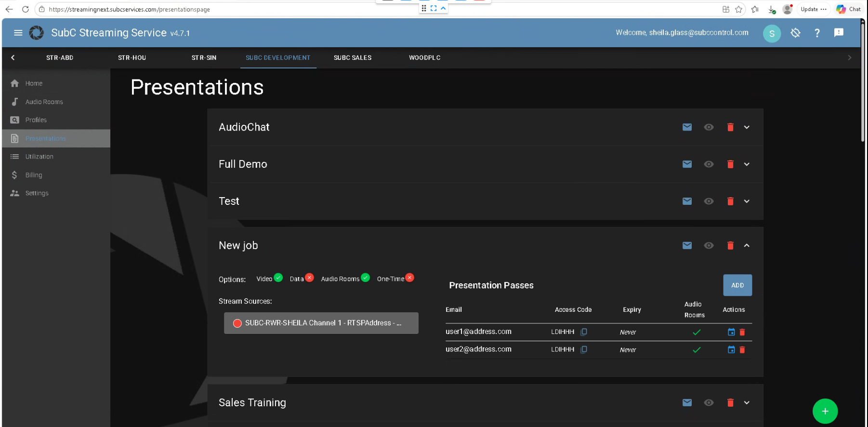Delete the Test presentation
868x427 pixels.
click(730, 201)
